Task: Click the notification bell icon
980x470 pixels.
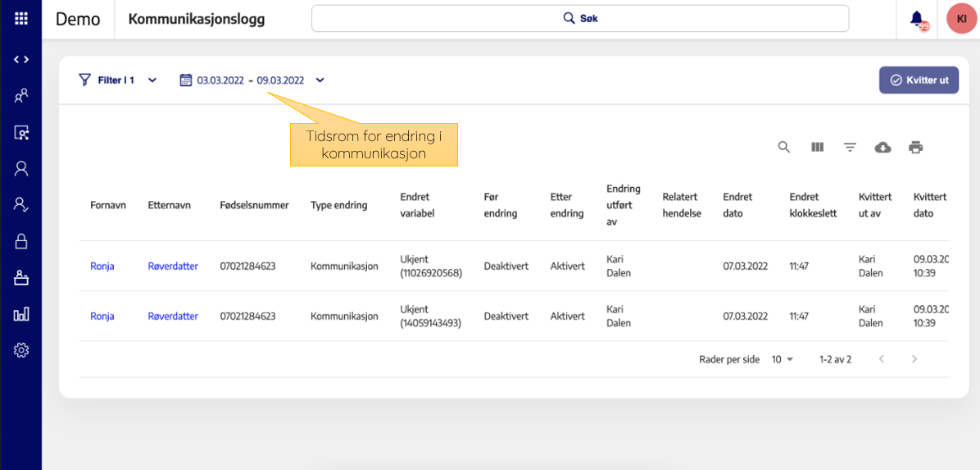Action: coord(917,18)
